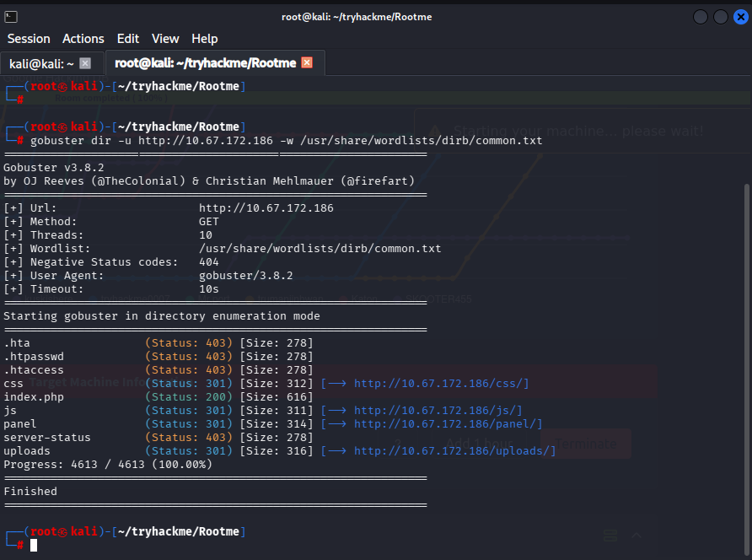
Task: Click the Starting gobuster in directory enumeration mode line
Action: [162, 315]
